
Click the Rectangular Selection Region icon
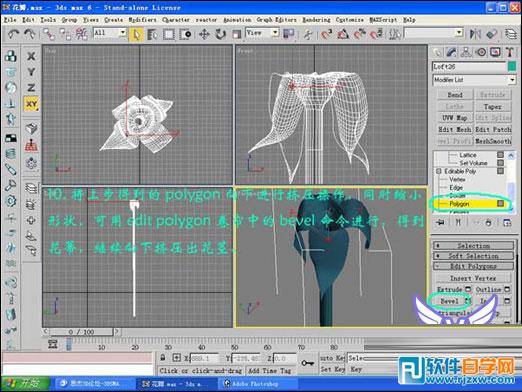[169, 34]
